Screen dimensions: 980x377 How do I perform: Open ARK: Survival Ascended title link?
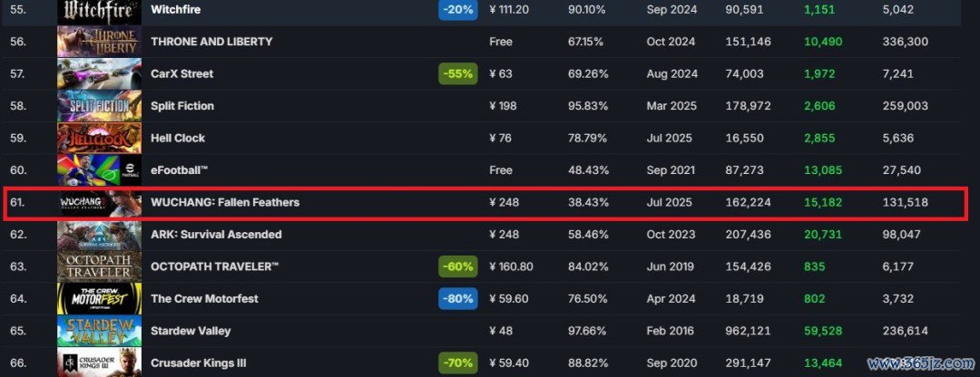tap(216, 235)
